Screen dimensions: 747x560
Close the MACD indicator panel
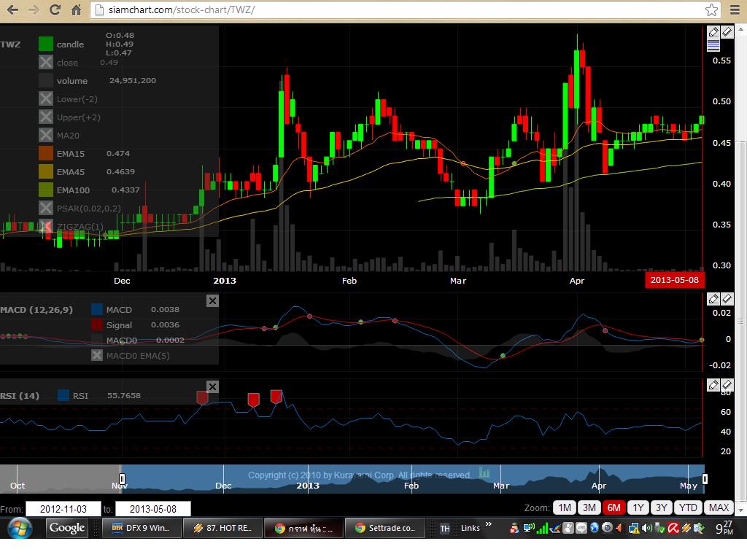pyautogui.click(x=212, y=300)
